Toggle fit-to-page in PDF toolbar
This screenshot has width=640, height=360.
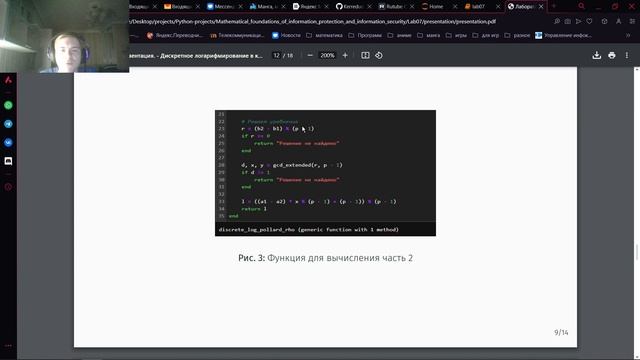tap(365, 55)
